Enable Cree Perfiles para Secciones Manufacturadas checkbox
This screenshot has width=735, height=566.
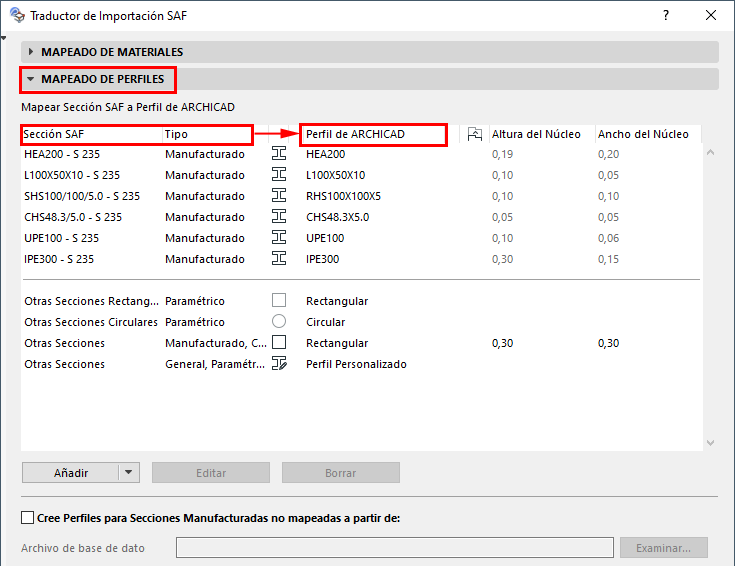tap(28, 518)
